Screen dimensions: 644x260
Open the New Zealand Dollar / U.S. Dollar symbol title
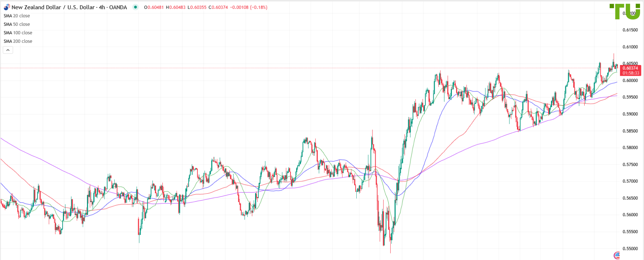coord(69,7)
